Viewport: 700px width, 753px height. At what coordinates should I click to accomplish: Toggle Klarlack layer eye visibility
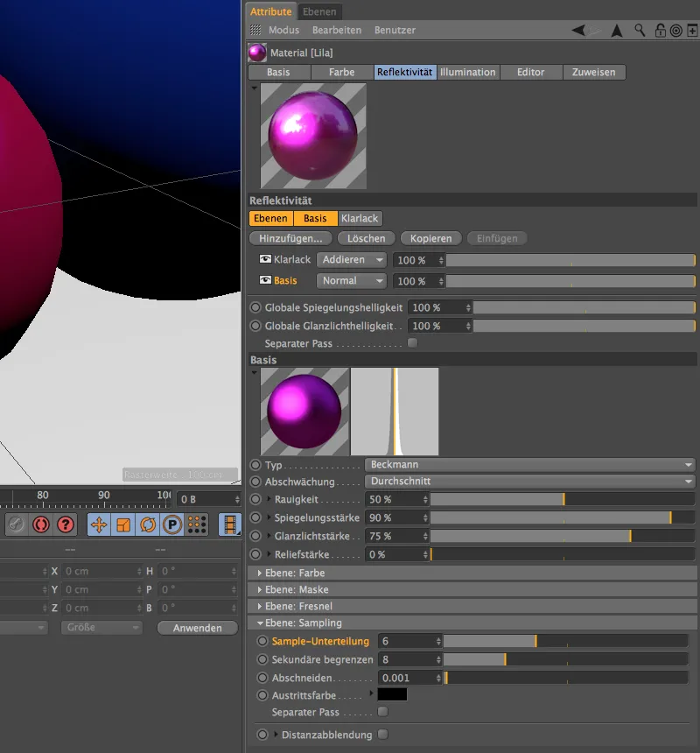(x=265, y=259)
